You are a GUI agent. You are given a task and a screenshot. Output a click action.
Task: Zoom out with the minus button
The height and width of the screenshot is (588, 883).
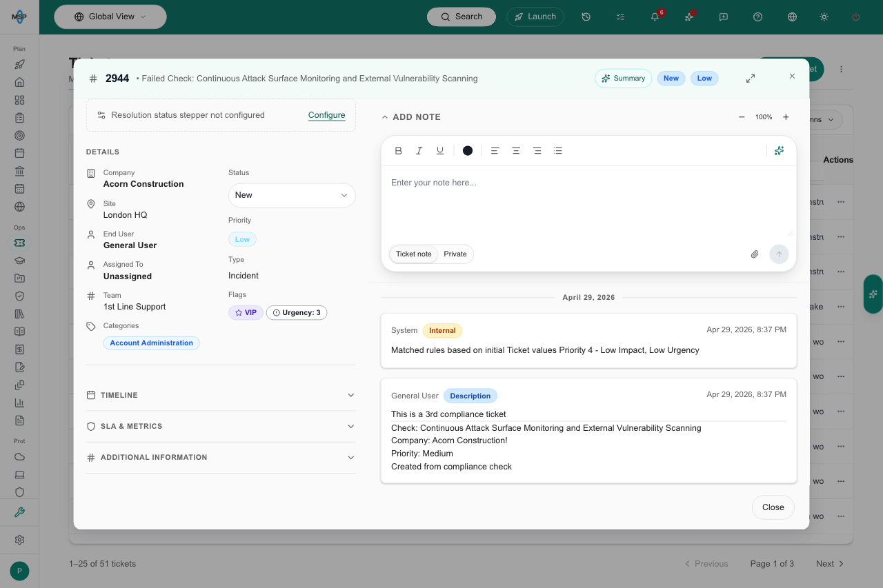(742, 117)
